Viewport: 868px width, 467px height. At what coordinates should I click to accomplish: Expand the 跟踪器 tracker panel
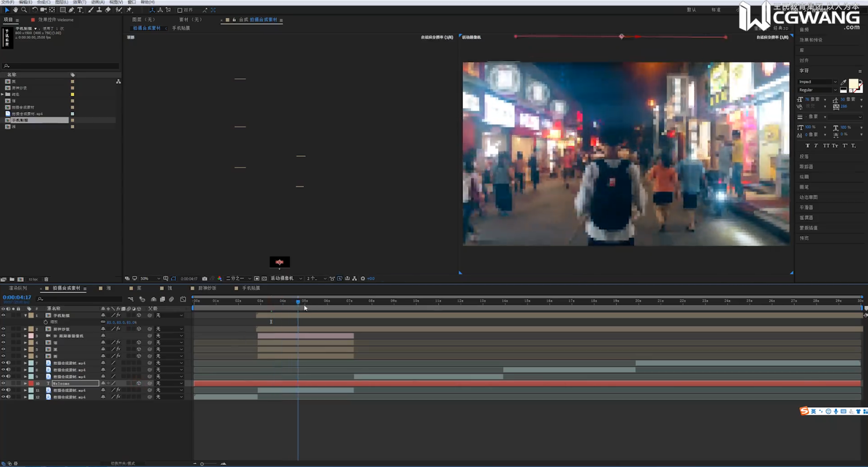point(806,167)
